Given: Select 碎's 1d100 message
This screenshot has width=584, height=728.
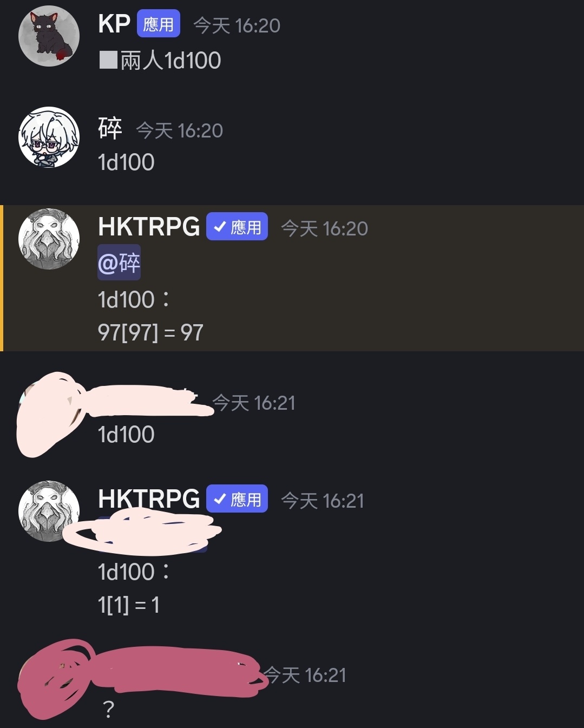Looking at the screenshot, I should coord(126,162).
